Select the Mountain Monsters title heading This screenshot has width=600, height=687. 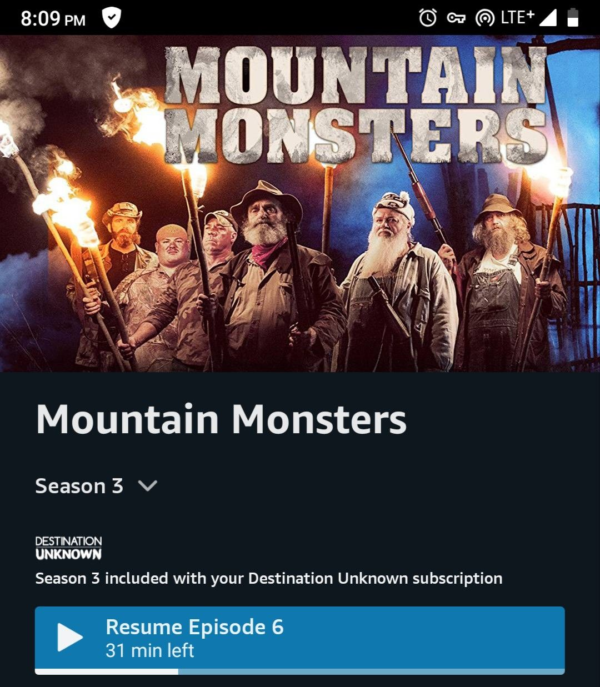pyautogui.click(x=221, y=419)
